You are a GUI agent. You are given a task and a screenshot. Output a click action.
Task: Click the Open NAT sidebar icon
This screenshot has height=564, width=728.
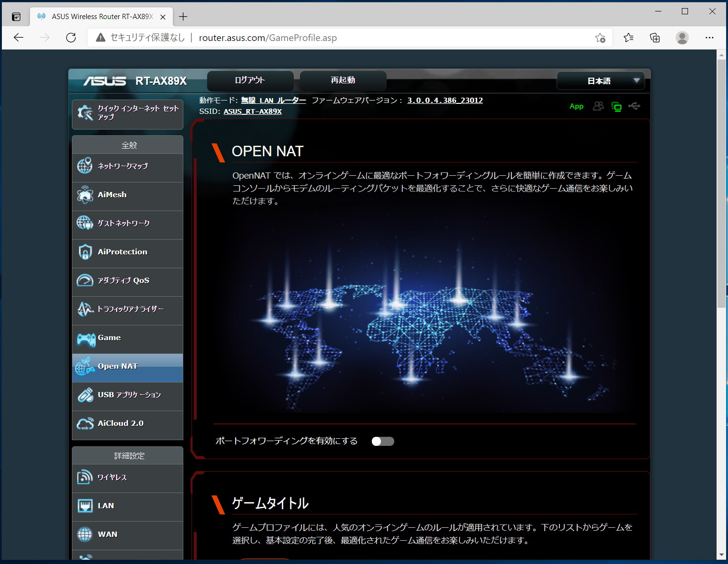click(85, 366)
